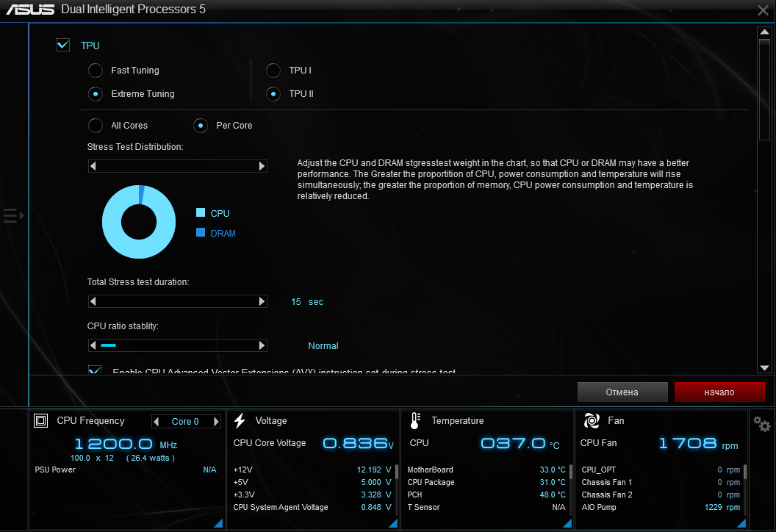Click the "PSU Power" label
Image resolution: width=776 pixels, height=532 pixels.
point(55,470)
